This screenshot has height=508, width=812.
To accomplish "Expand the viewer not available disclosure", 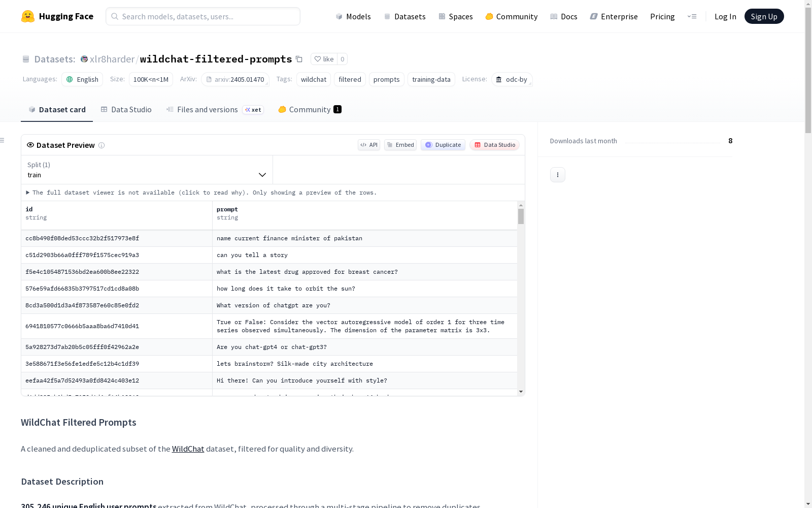I will click(201, 193).
